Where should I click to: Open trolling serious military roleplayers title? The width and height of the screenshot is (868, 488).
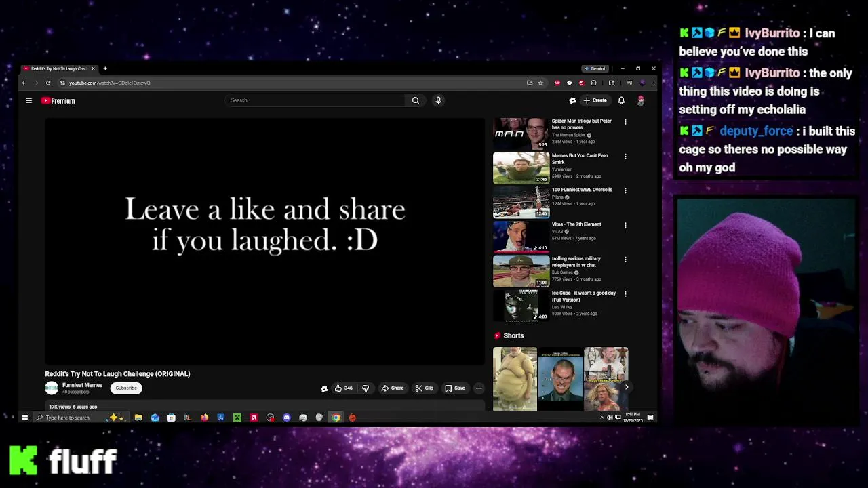(x=576, y=262)
